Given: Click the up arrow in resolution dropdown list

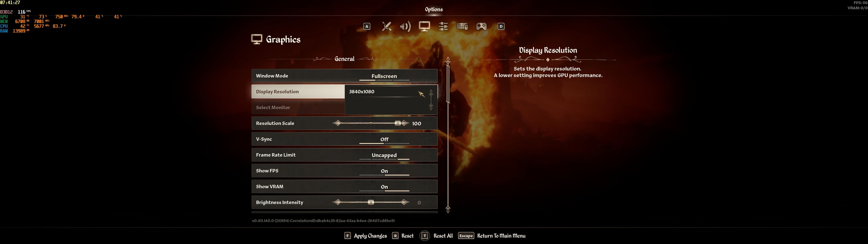Looking at the screenshot, I should pos(431,92).
